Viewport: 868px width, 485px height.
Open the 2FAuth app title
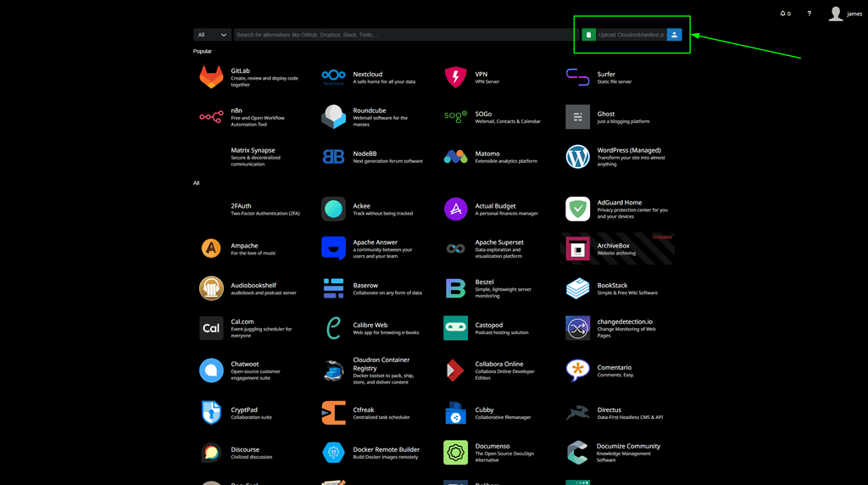pyautogui.click(x=241, y=206)
